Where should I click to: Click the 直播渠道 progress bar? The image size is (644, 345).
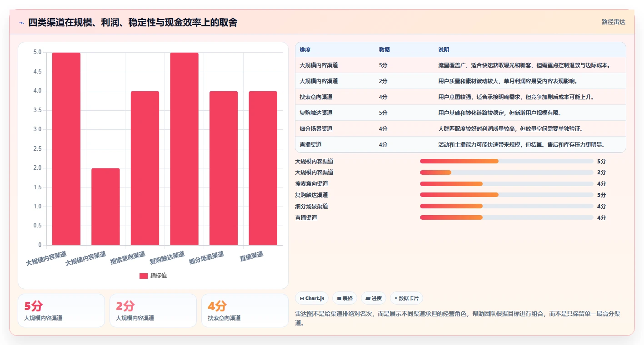pos(507,217)
